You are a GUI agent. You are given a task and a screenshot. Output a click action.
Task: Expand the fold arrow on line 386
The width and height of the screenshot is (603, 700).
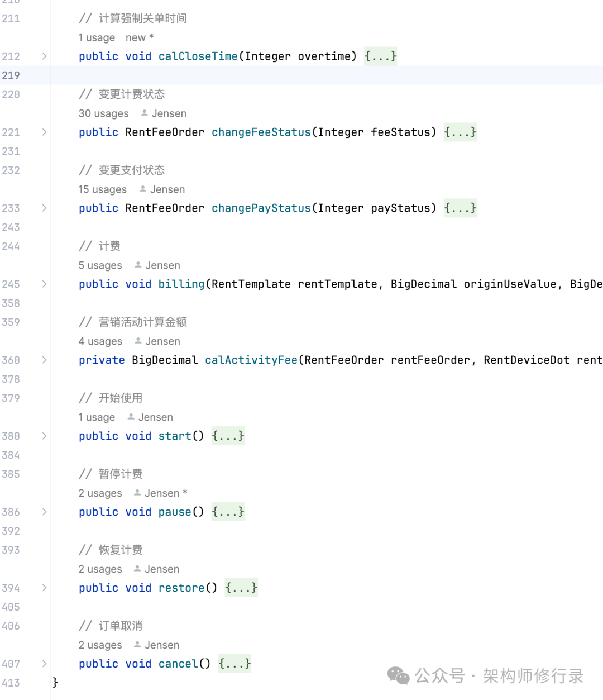(44, 512)
